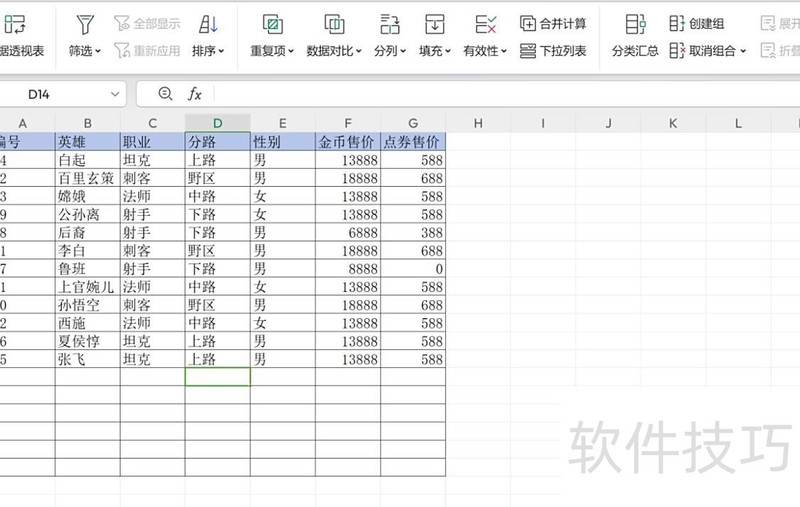Screen dimensions: 800x507
Task: Click 创建组 create group button
Action: click(697, 23)
